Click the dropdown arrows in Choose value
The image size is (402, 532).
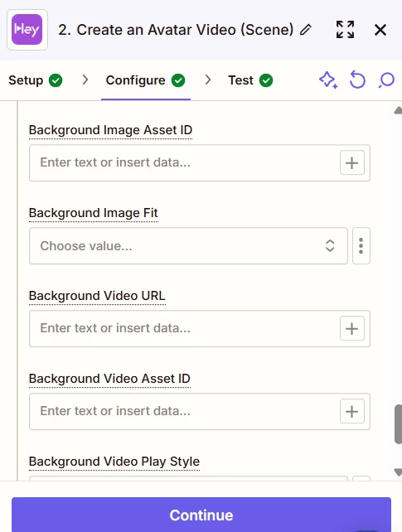[330, 245]
